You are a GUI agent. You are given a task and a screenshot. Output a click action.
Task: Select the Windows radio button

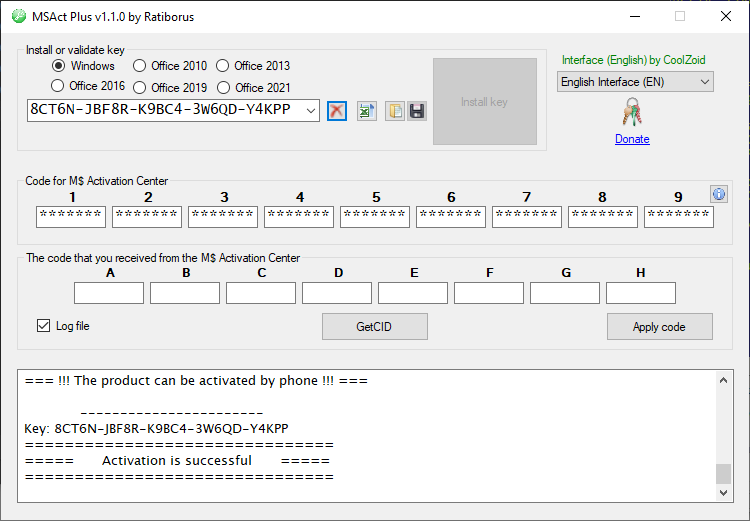(58, 65)
